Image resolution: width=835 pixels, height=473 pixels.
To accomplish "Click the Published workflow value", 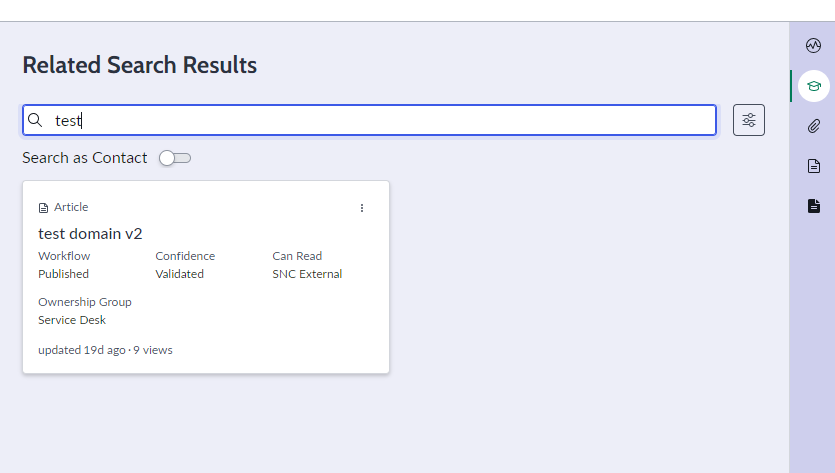I will point(63,274).
